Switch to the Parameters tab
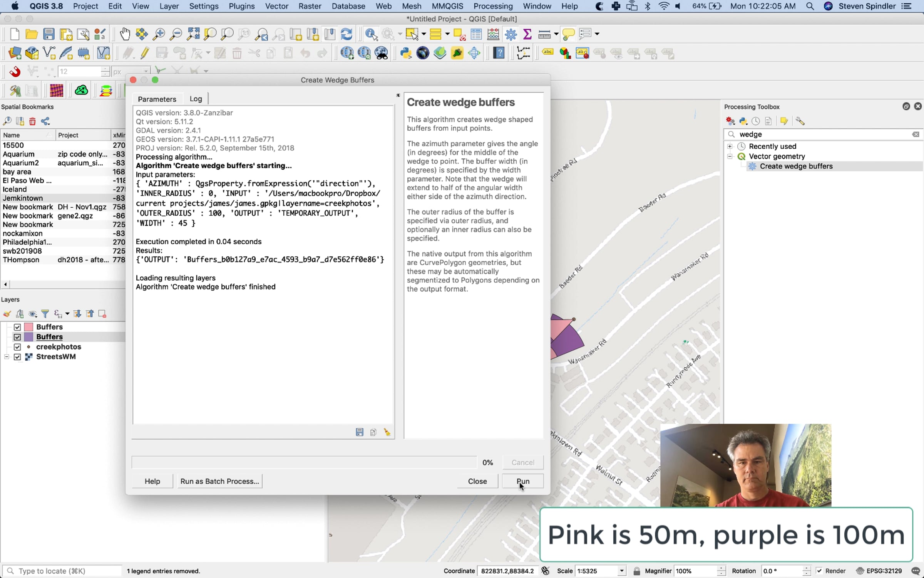Image resolution: width=924 pixels, height=578 pixels. (157, 99)
